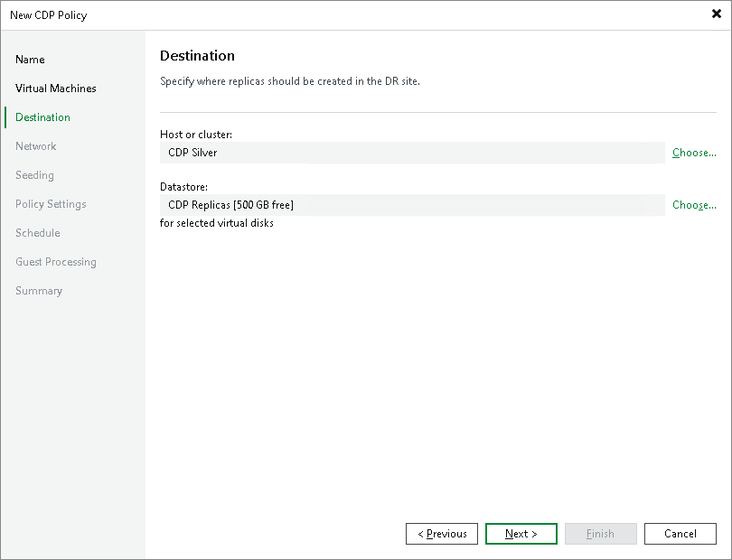Go back using the Previous button
This screenshot has width=732, height=560.
(441, 533)
